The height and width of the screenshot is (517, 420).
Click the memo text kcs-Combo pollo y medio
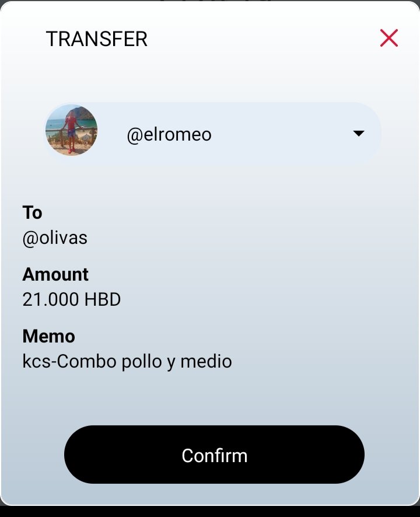[x=127, y=361]
